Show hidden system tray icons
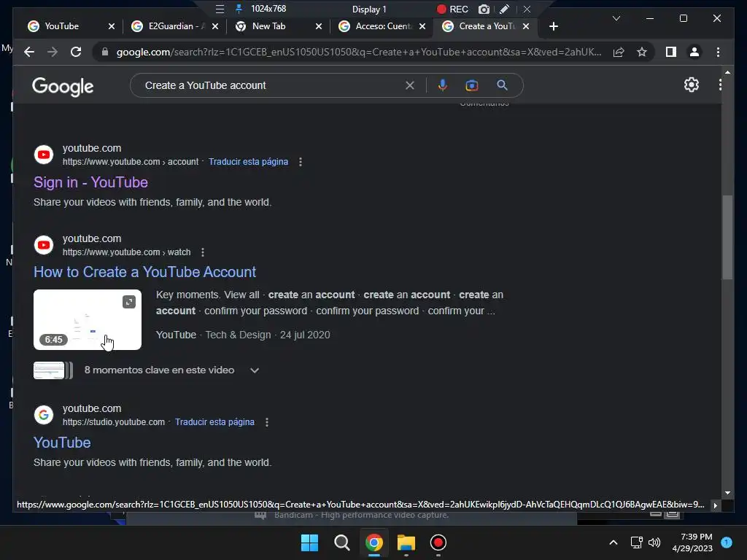The width and height of the screenshot is (747, 560). point(613,542)
